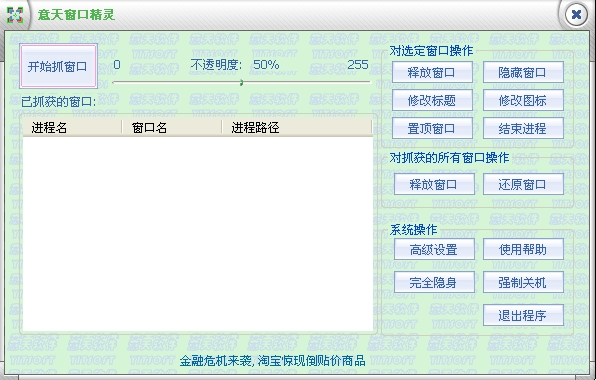Close the 意天窗口精灵 window
Image resolution: width=596 pixels, height=380 pixels.
pos(576,15)
